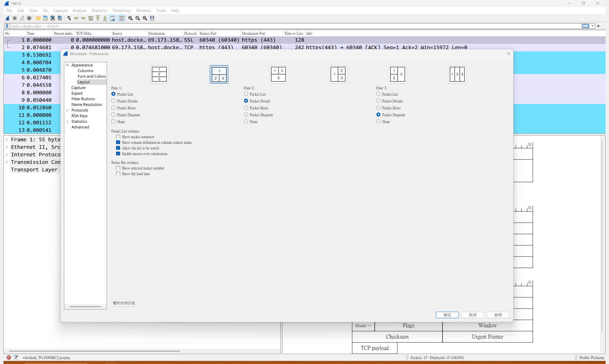
Task: Choose layout with panes 1, 2 above 3
Action: 278,74
